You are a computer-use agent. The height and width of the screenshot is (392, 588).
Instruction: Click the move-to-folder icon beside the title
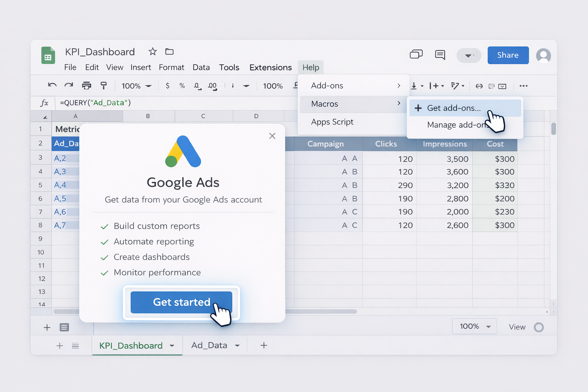[169, 51]
